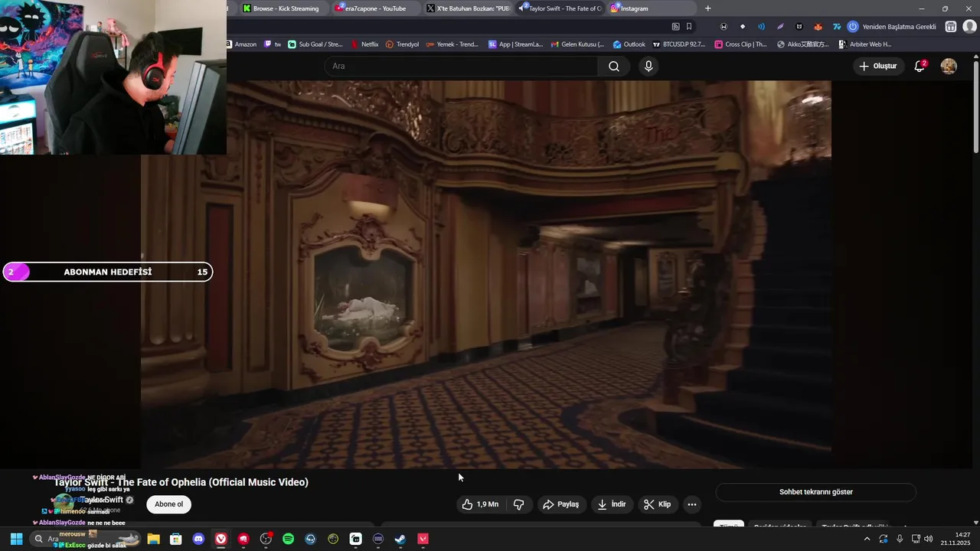Open the Netflix bookmark
The width and height of the screenshot is (980, 551).
click(365, 44)
